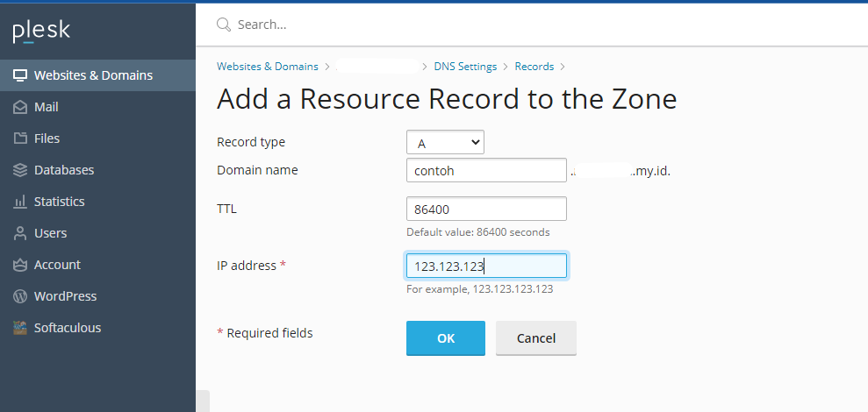
Task: Click into the TTL input field
Action: pyautogui.click(x=486, y=210)
